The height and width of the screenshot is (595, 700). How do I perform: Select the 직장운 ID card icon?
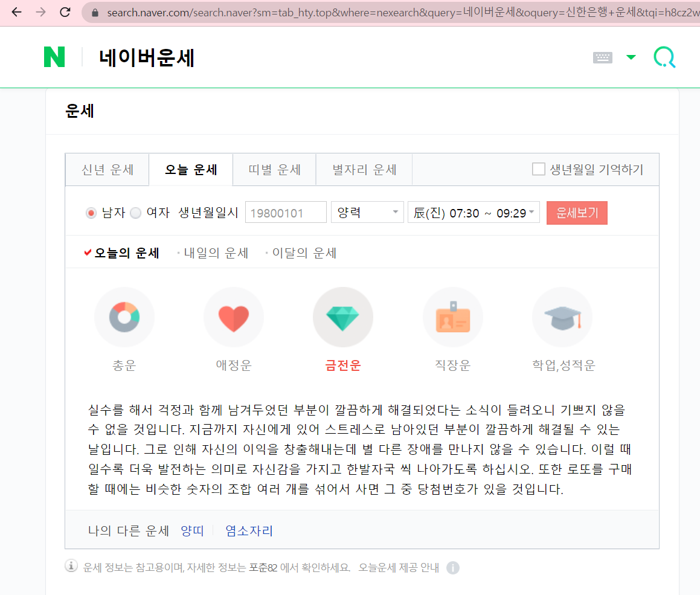[452, 316]
